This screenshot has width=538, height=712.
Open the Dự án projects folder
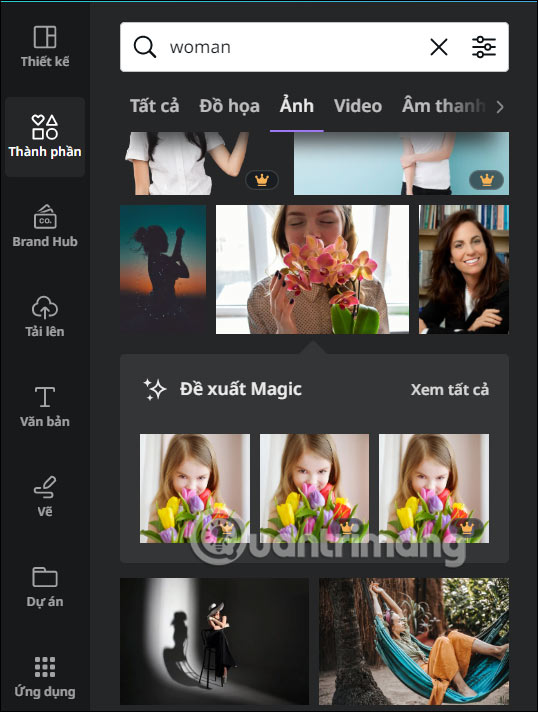coord(44,586)
